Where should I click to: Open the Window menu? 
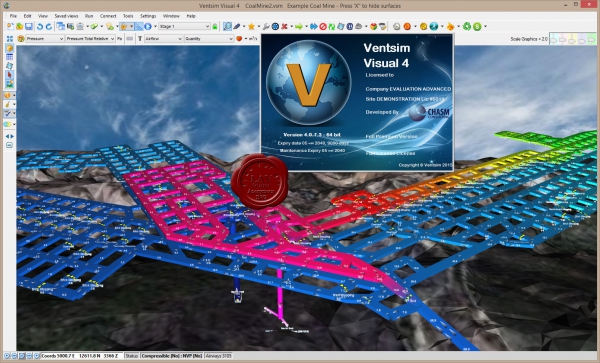coord(171,16)
